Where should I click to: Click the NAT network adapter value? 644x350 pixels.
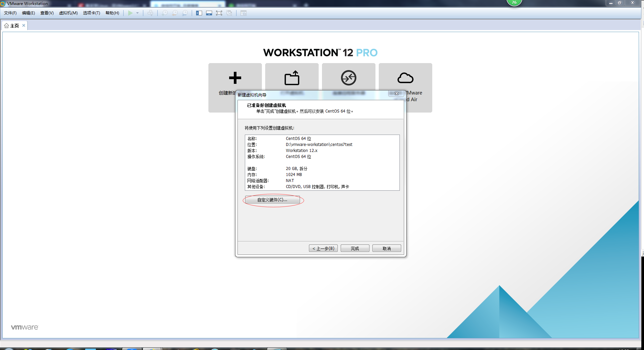290,181
